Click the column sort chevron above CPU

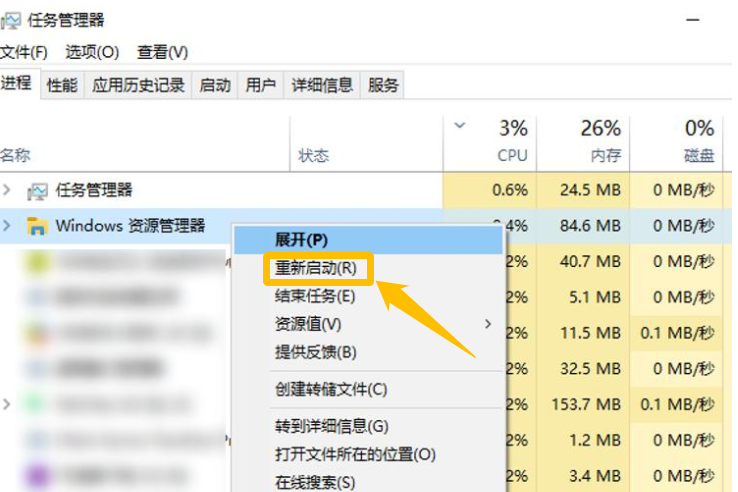(459, 125)
